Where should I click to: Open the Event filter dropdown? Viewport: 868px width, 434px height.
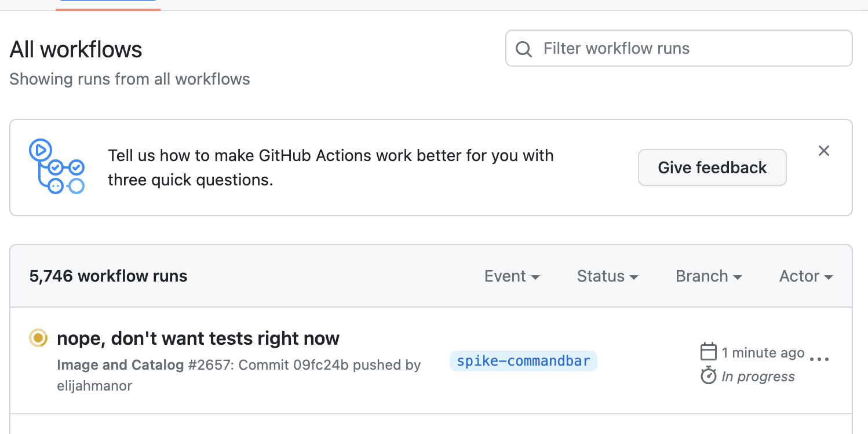tap(512, 276)
